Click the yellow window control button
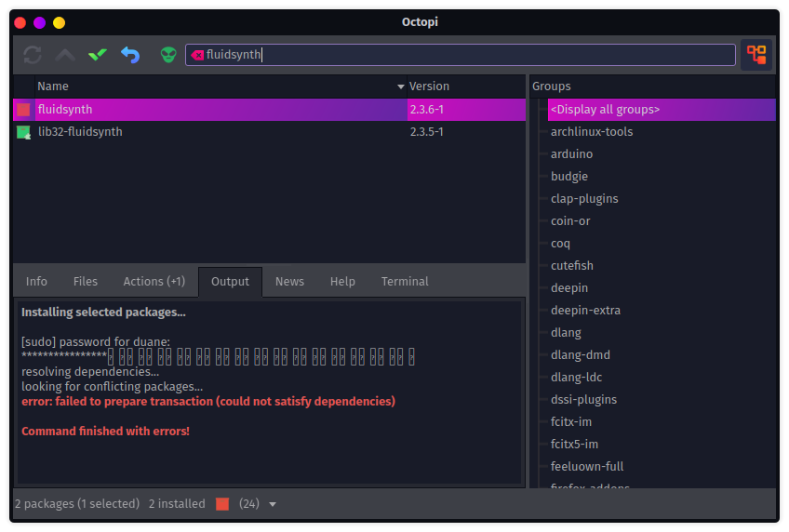The height and width of the screenshot is (532, 789). point(59,22)
